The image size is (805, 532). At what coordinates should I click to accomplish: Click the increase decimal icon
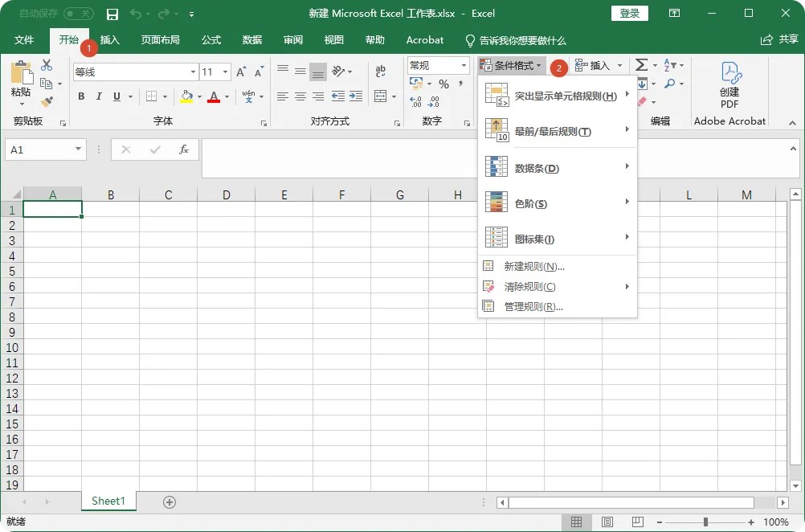pos(415,102)
